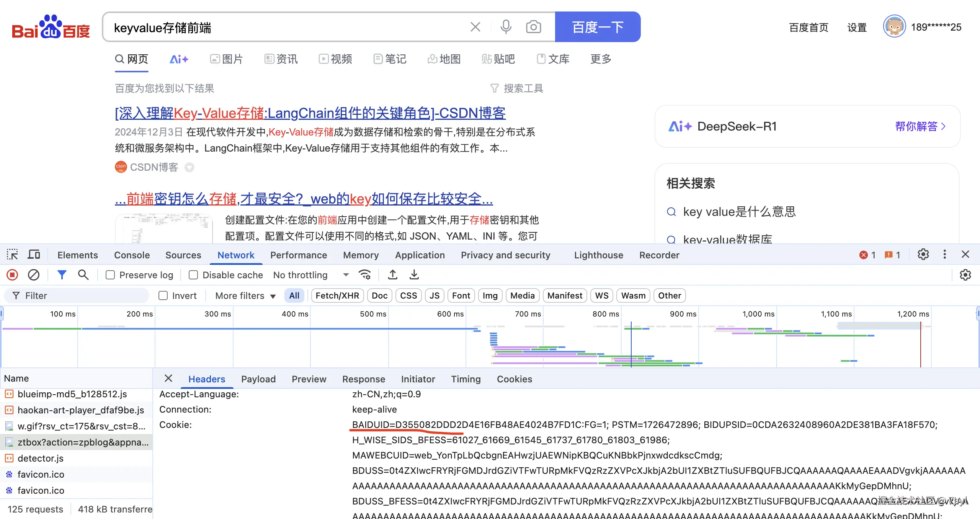Open the Payload tab in request details
This screenshot has height=519, width=980.
click(258, 379)
